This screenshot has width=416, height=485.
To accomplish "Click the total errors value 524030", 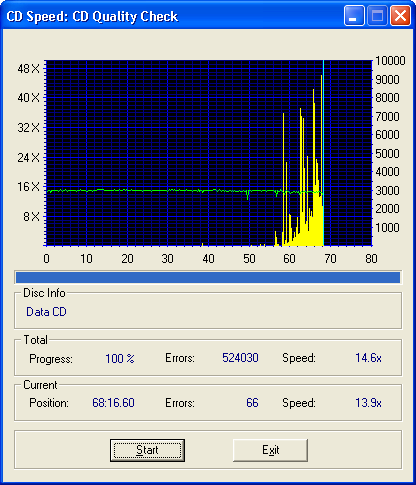I will (x=240, y=358).
